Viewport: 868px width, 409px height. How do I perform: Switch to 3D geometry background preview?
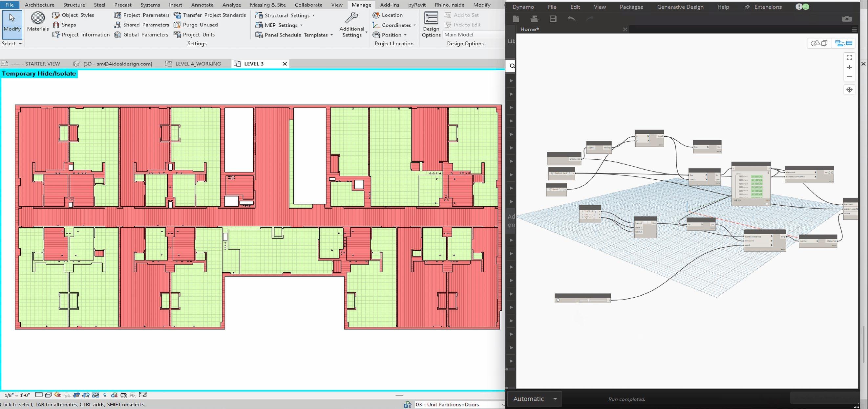[819, 43]
